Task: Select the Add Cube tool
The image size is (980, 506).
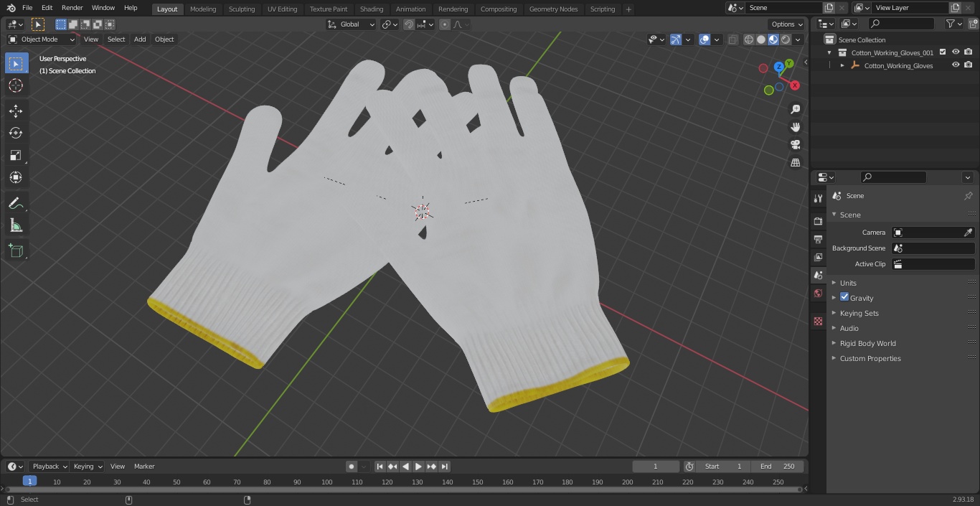Action: (x=16, y=251)
